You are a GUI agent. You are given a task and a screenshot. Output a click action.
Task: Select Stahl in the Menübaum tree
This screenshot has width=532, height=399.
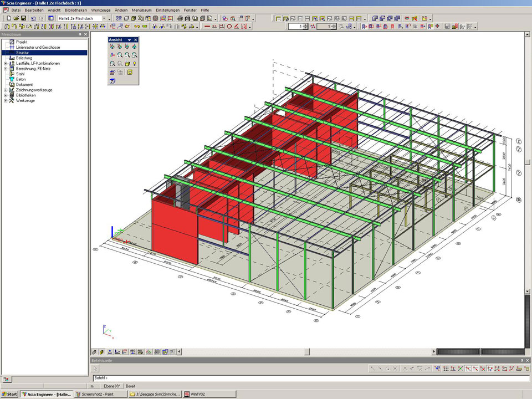[20, 74]
